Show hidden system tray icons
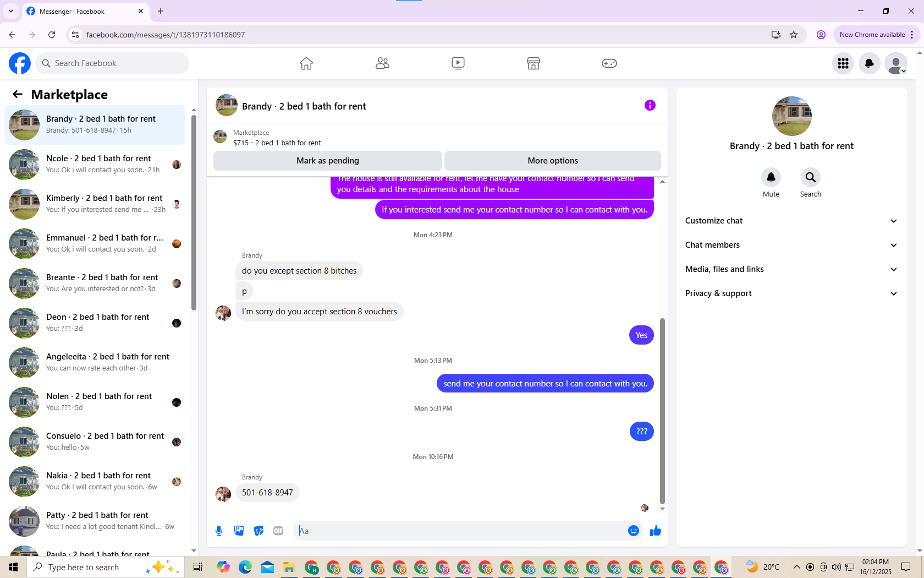The height and width of the screenshot is (578, 924). [796, 567]
